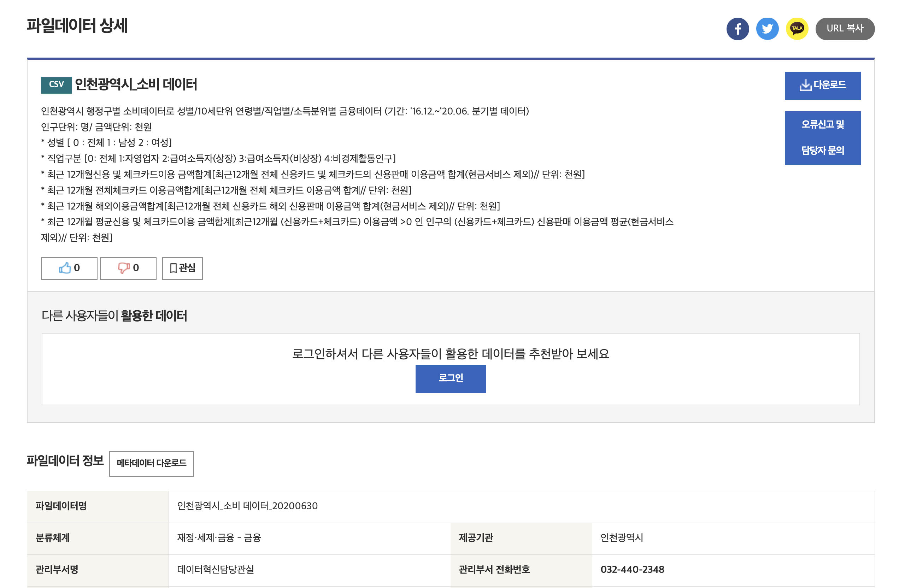Click the 파일데이터 정보 section heading

click(x=65, y=461)
